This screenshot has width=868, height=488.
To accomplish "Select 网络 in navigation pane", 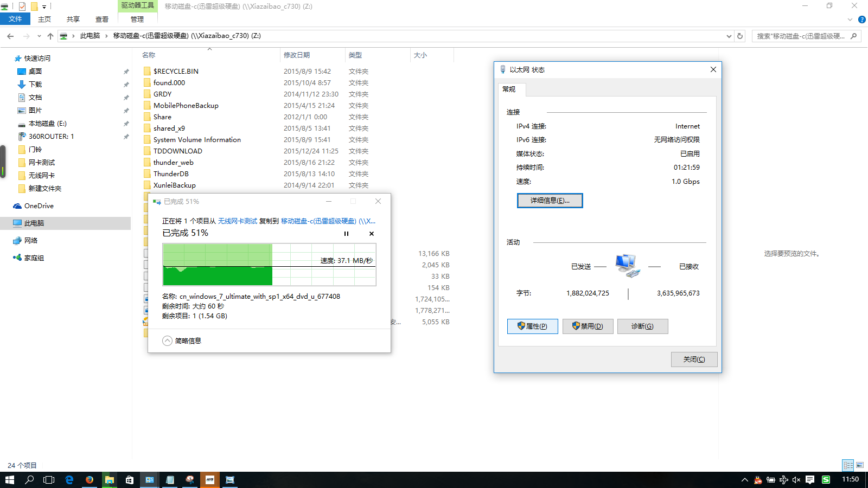I will (31, 240).
